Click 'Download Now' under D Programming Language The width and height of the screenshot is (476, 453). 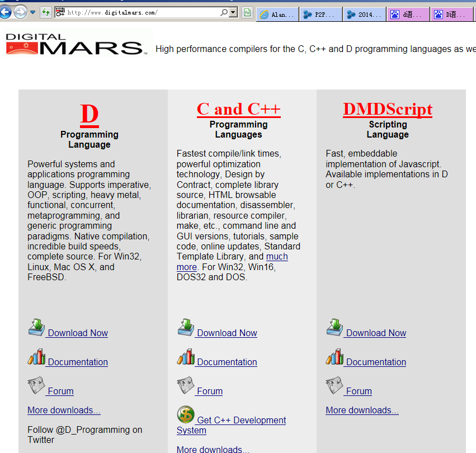tap(78, 333)
